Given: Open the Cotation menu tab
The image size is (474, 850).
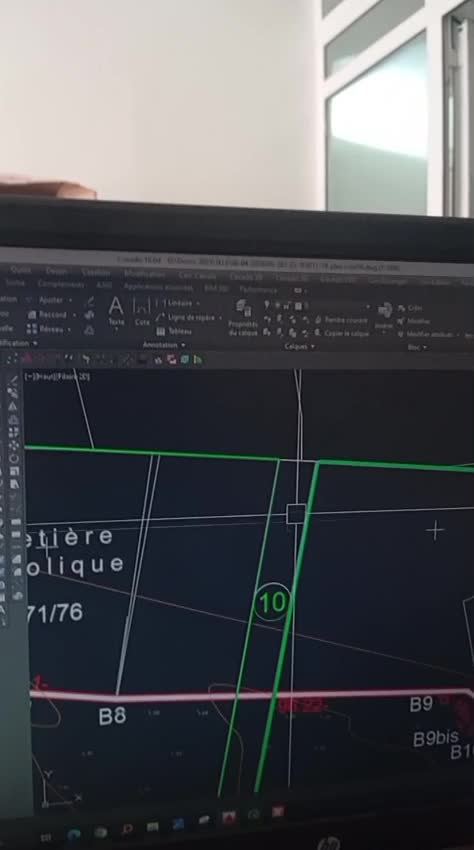Looking at the screenshot, I should (95, 272).
